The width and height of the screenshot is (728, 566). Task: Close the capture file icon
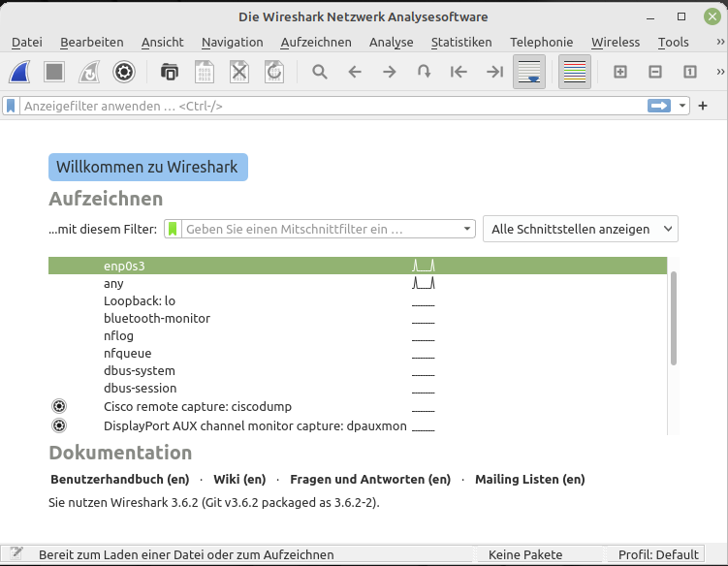point(239,72)
